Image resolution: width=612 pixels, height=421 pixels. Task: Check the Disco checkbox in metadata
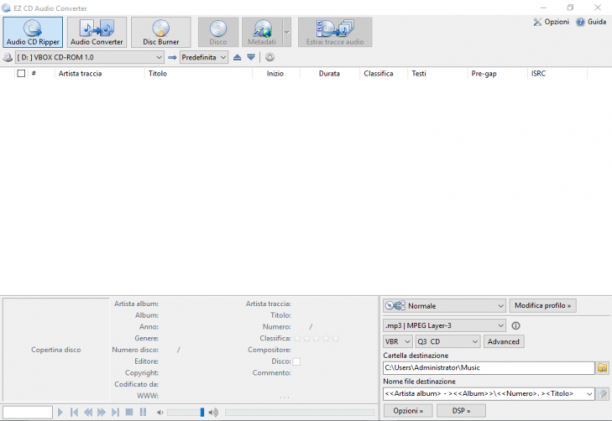point(297,362)
